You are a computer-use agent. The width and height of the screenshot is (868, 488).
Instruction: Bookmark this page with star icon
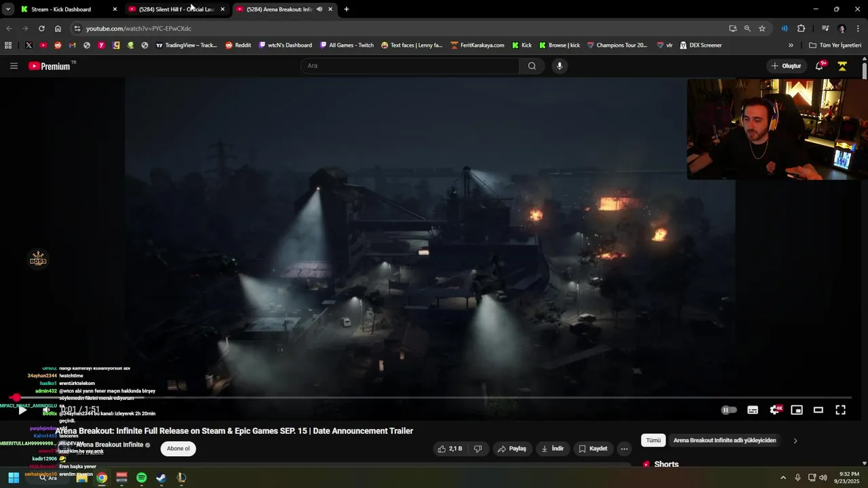(x=762, y=28)
